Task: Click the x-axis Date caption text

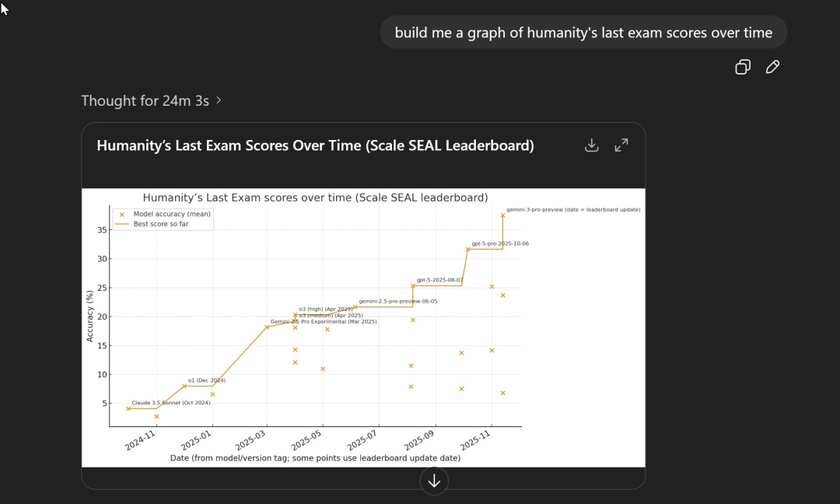Action: [x=315, y=458]
